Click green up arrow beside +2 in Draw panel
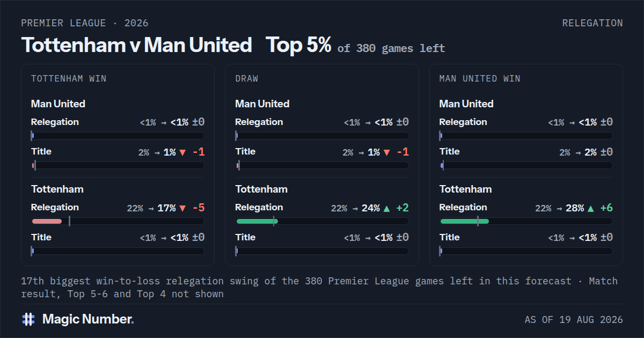The image size is (644, 338). pos(386,208)
